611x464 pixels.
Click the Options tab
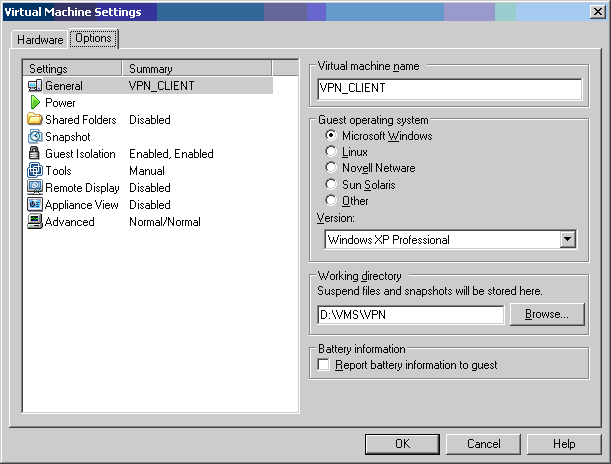tap(93, 40)
